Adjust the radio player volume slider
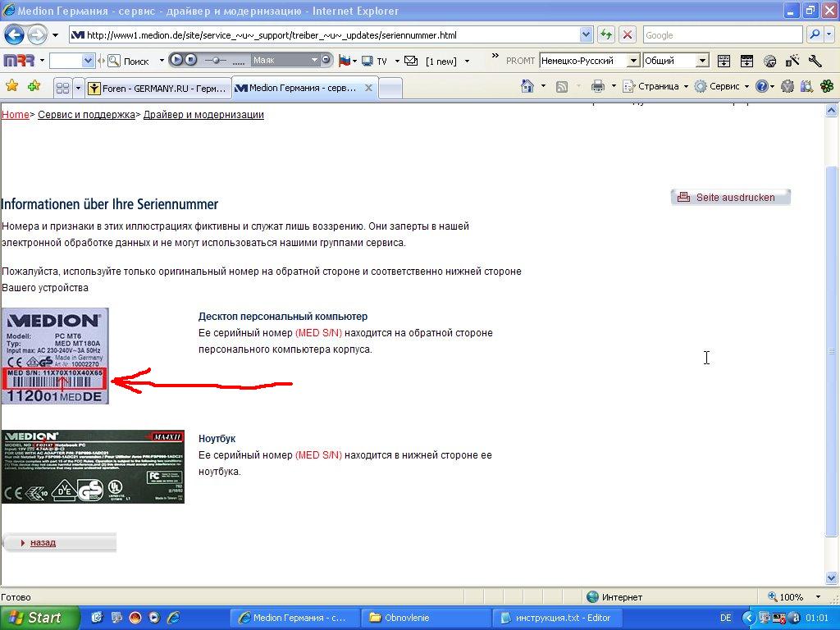840x630 pixels. pos(216,61)
